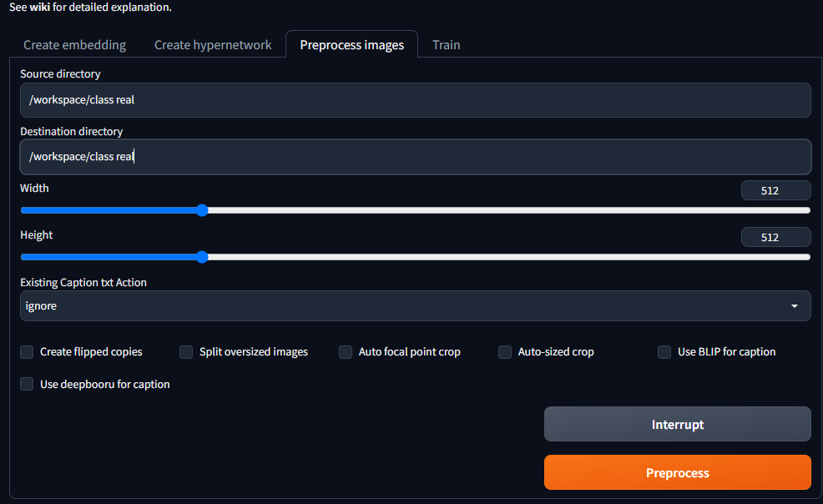Click the Height number box showing 512
This screenshot has width=823, height=504.
pyautogui.click(x=775, y=237)
